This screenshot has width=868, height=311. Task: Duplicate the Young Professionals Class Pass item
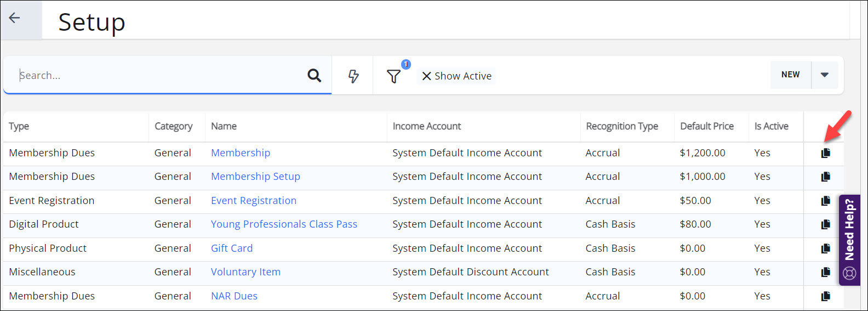point(825,224)
